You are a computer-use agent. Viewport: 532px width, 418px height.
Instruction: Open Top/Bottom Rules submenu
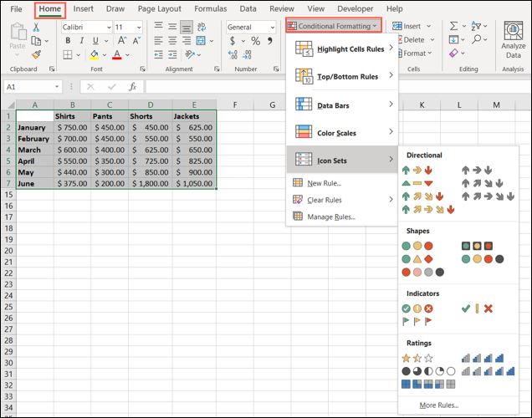[342, 76]
